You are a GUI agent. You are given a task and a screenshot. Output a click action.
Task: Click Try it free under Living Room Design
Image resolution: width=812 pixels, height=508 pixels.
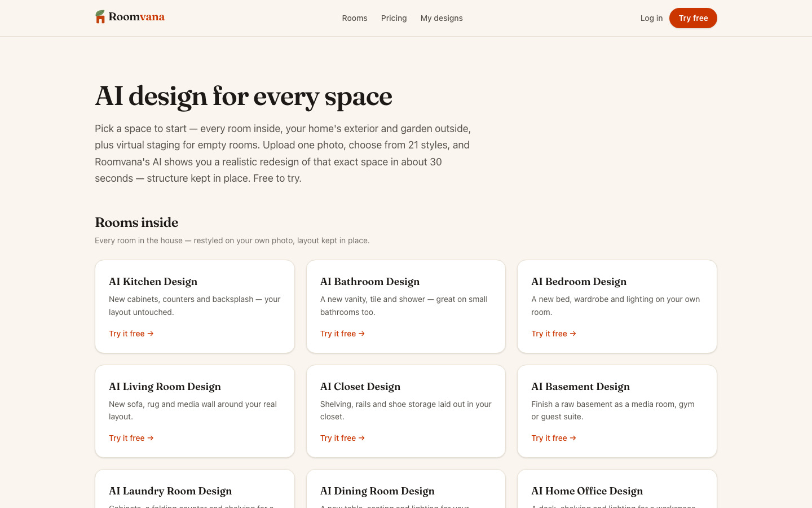[x=131, y=438]
